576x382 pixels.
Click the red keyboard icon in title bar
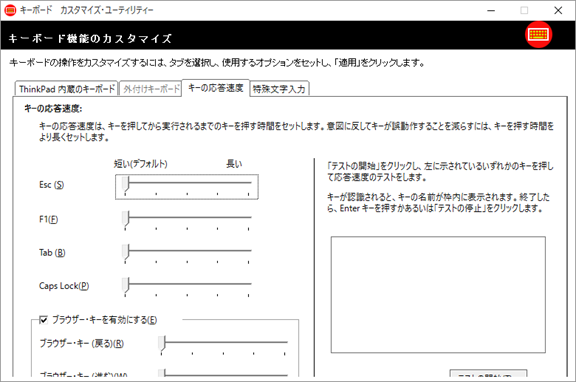click(x=10, y=10)
